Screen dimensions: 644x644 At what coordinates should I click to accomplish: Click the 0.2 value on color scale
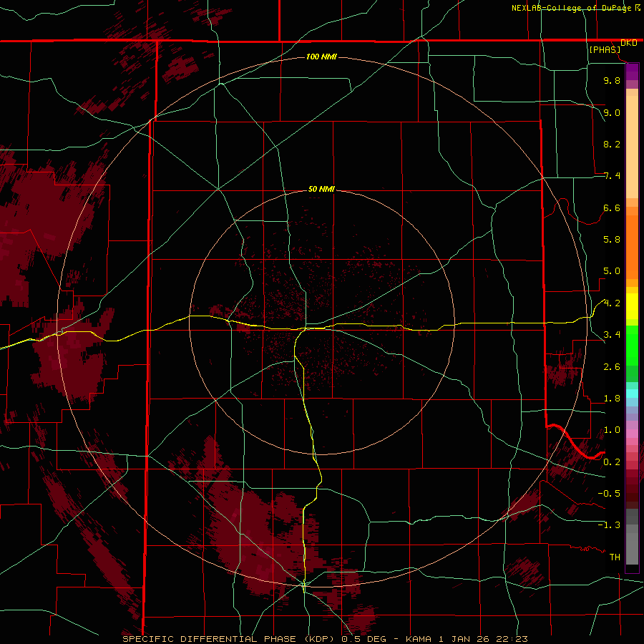click(612, 462)
